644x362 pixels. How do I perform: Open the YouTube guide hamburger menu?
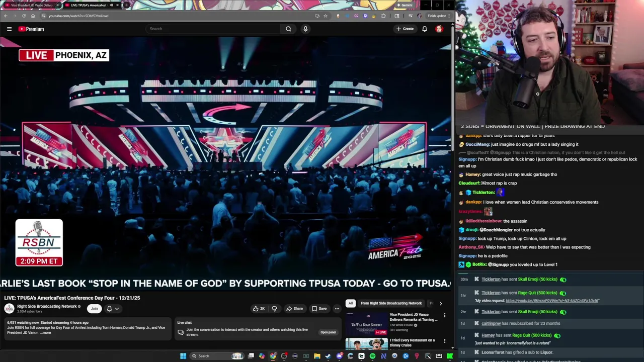[9, 29]
